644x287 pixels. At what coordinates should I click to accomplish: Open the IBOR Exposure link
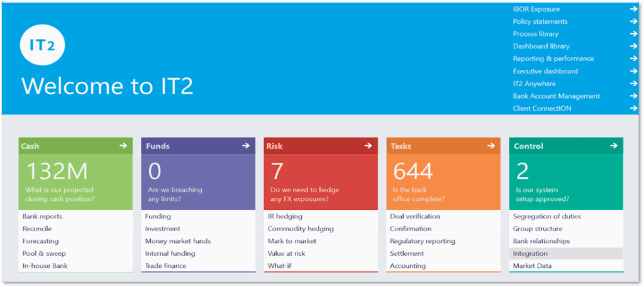click(x=536, y=9)
